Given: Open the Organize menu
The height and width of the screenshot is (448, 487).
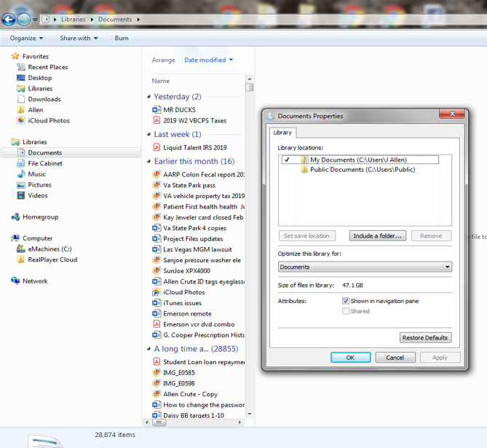Looking at the screenshot, I should tap(26, 38).
